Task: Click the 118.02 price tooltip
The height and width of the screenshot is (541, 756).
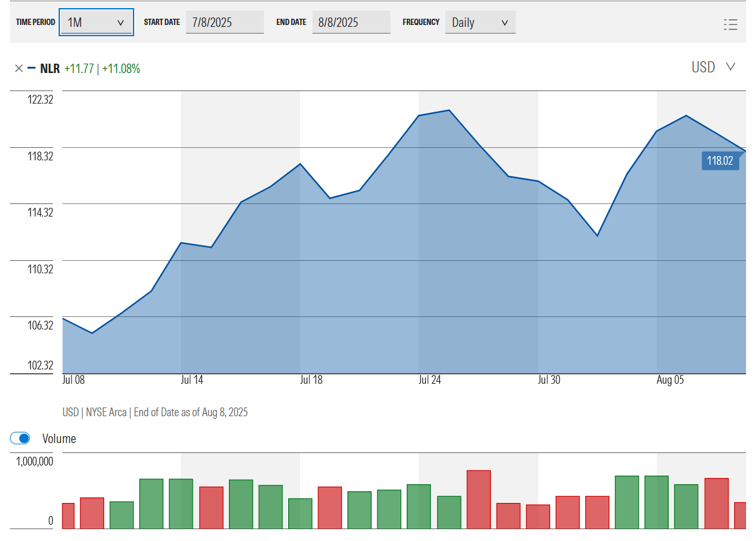Action: click(x=720, y=160)
